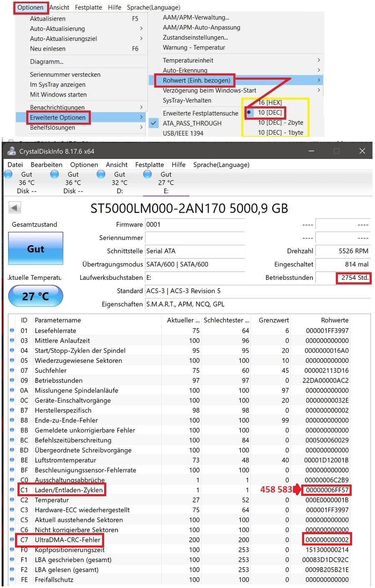This screenshot has height=588, width=375.
Task: Click status dot of row 09 Betriebsstunden
Action: 12,381
